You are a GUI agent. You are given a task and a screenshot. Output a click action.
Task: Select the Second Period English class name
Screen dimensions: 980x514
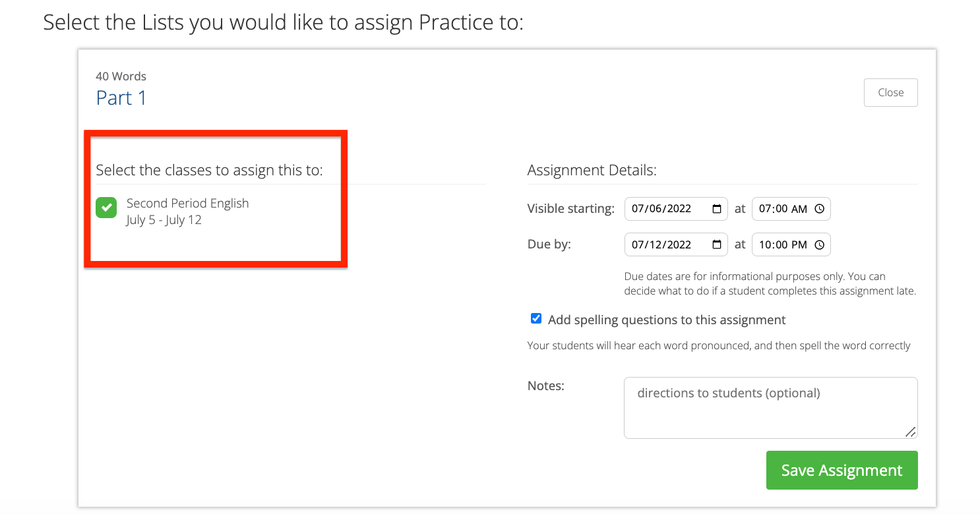187,203
